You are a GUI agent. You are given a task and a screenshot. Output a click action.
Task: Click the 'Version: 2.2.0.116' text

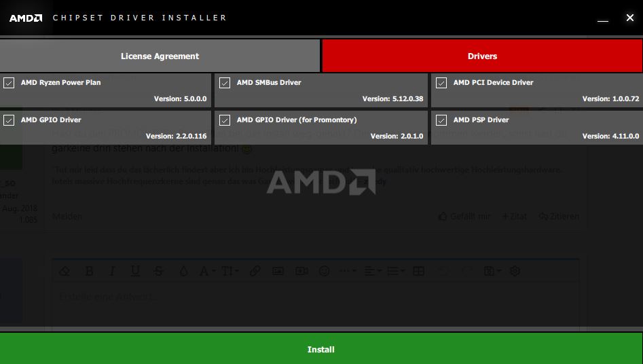pos(177,136)
